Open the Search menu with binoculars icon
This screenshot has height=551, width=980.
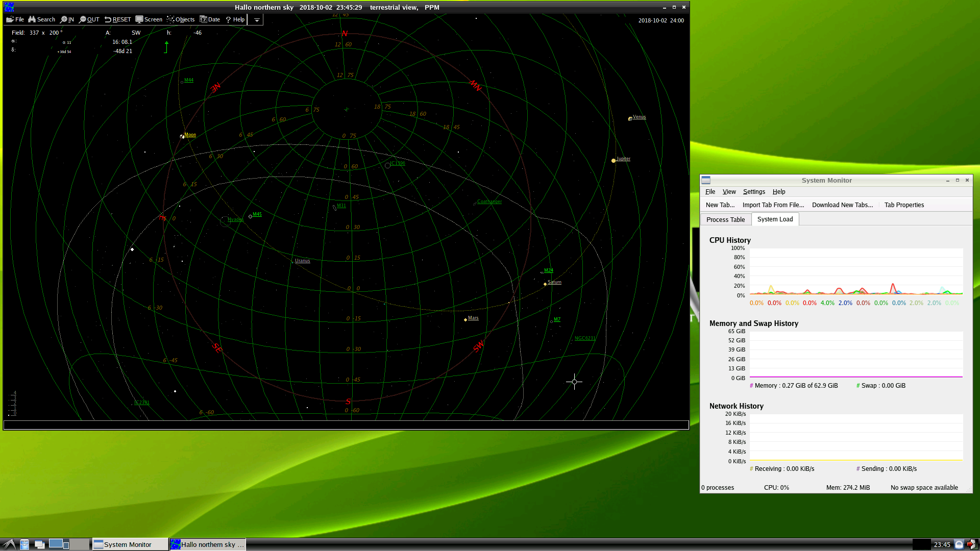pyautogui.click(x=41, y=19)
